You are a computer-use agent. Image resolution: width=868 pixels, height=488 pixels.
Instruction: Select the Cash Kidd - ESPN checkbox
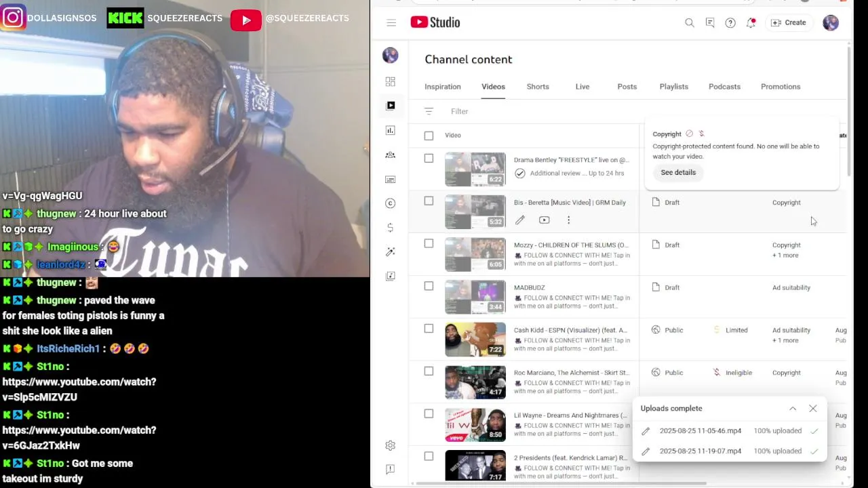[429, 329]
